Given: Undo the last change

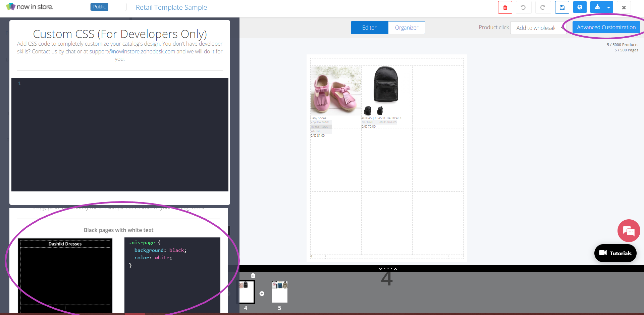Looking at the screenshot, I should coord(523,7).
